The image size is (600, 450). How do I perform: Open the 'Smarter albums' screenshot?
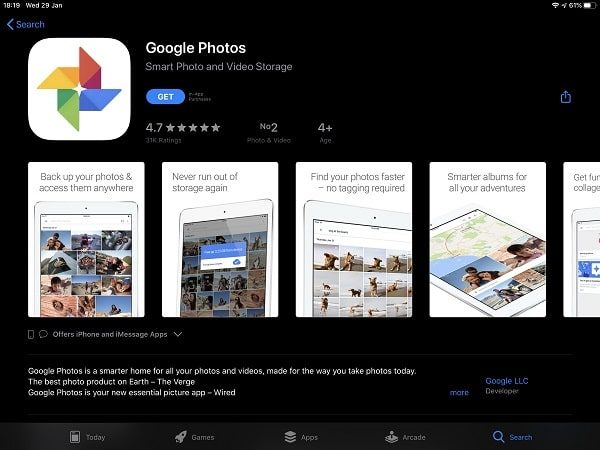point(488,240)
